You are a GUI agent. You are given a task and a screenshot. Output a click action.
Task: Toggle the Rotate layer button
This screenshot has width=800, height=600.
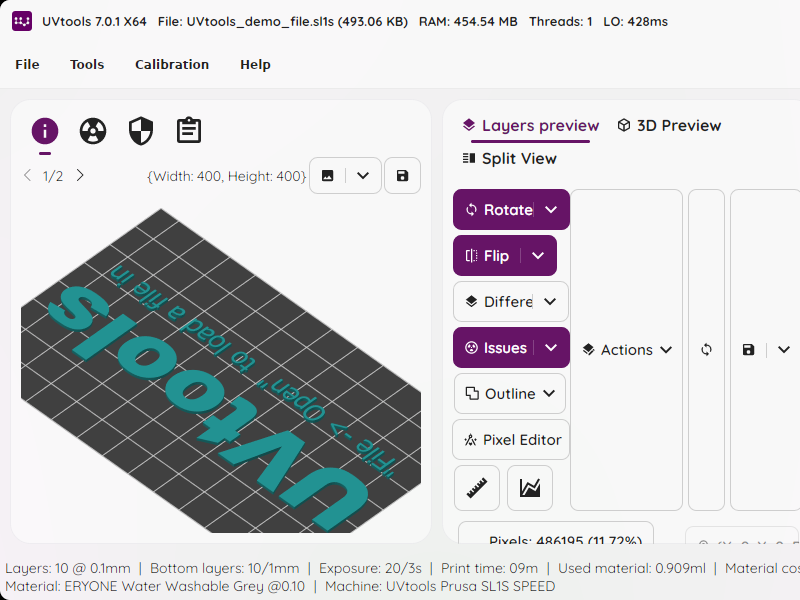[493, 210]
